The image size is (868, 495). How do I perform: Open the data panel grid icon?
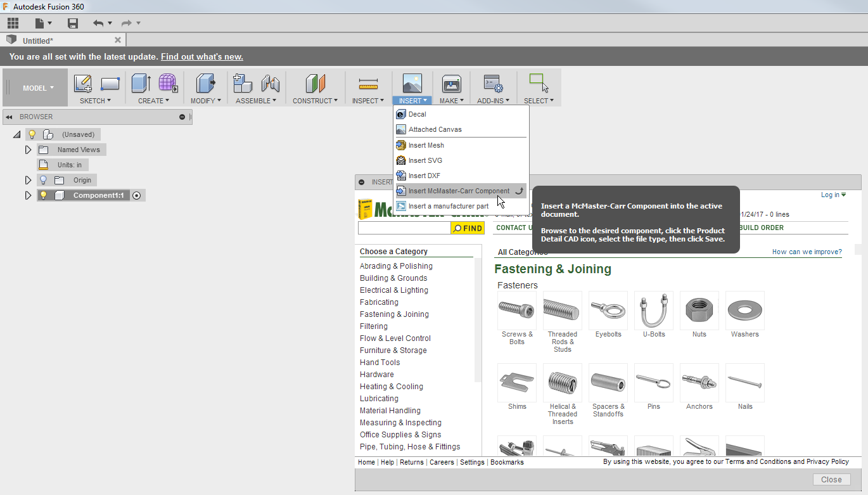(x=13, y=23)
